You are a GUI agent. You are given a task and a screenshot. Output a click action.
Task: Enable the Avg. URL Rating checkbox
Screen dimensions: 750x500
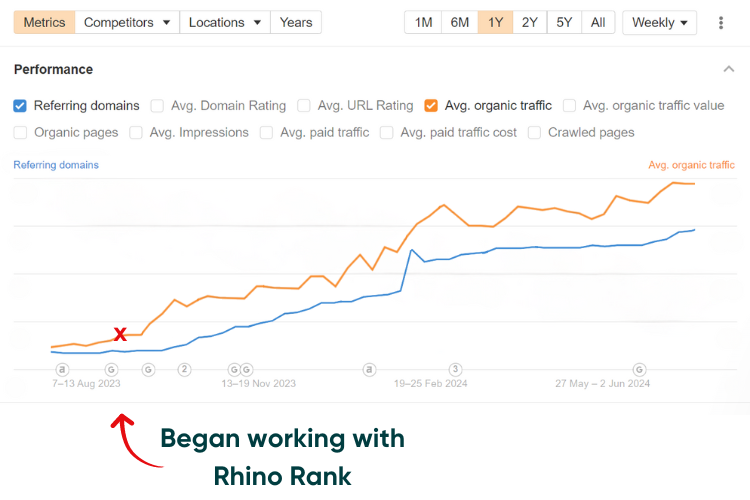[x=304, y=106]
